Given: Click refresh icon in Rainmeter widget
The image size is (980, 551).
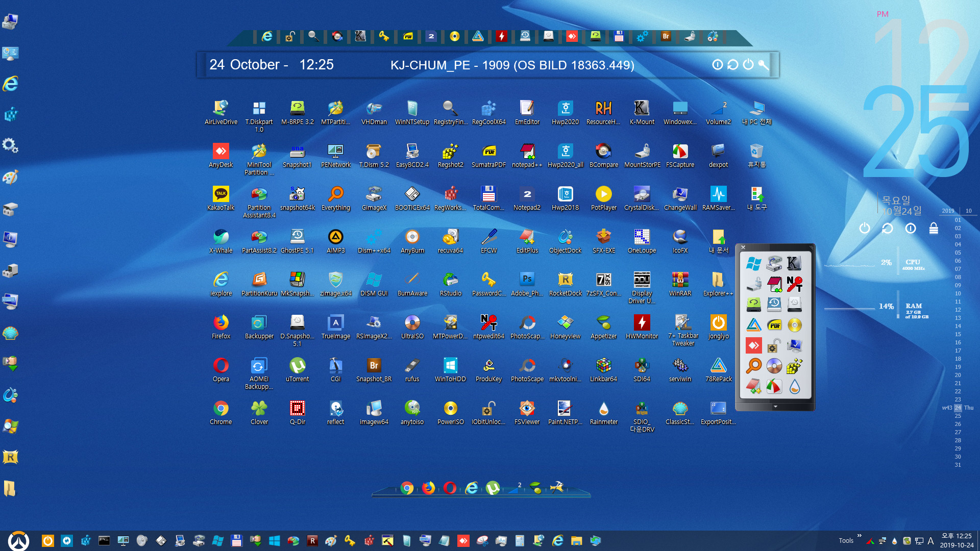Looking at the screenshot, I should click(x=888, y=228).
